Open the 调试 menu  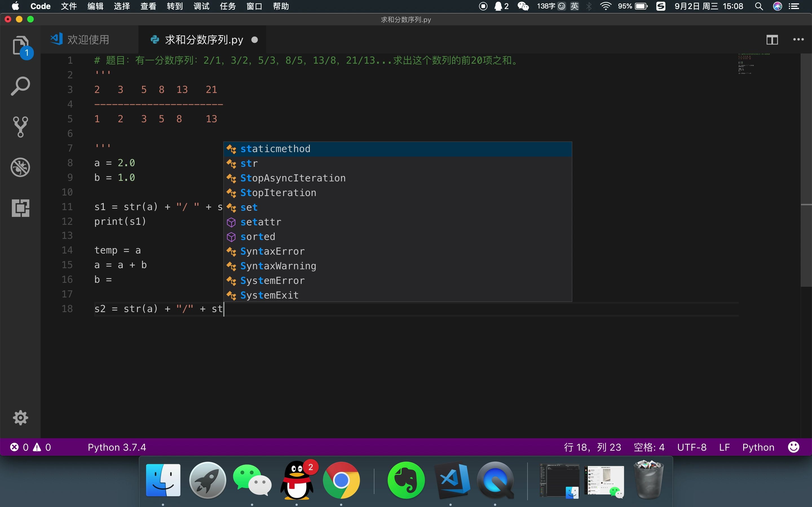201,6
